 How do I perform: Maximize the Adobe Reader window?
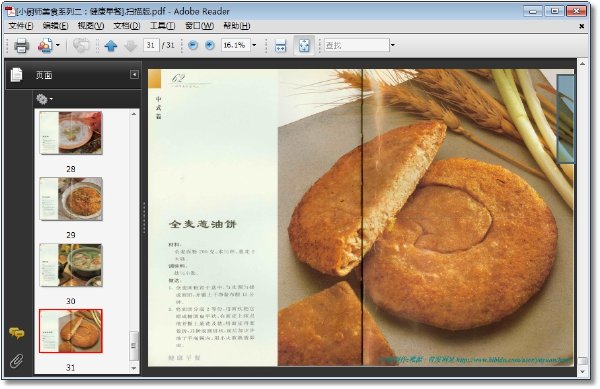[x=554, y=11]
